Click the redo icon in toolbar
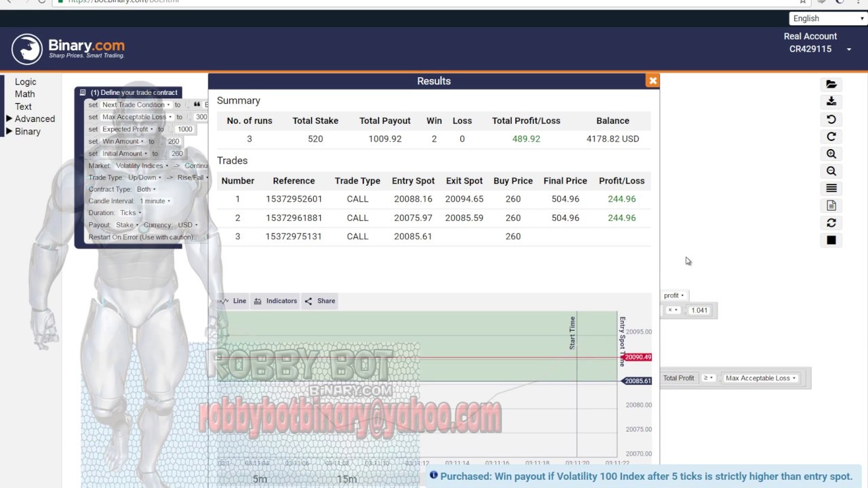The width and height of the screenshot is (868, 488). pyautogui.click(x=831, y=136)
